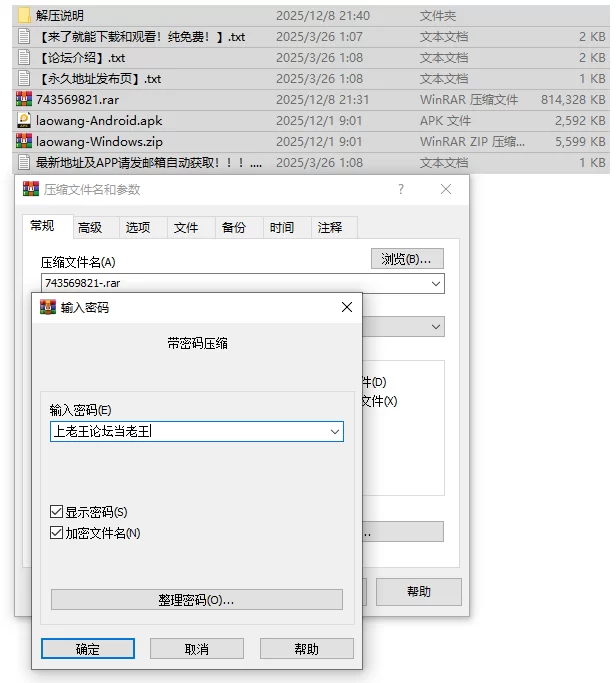This screenshot has width=616, height=683.
Task: Click the archive icon of laowang-Windows.zip
Action: pyautogui.click(x=24, y=141)
